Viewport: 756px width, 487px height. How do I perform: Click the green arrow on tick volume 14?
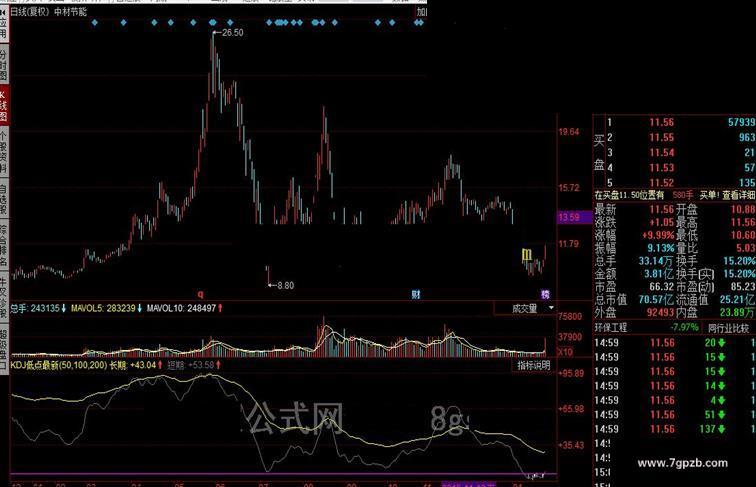coord(721,386)
